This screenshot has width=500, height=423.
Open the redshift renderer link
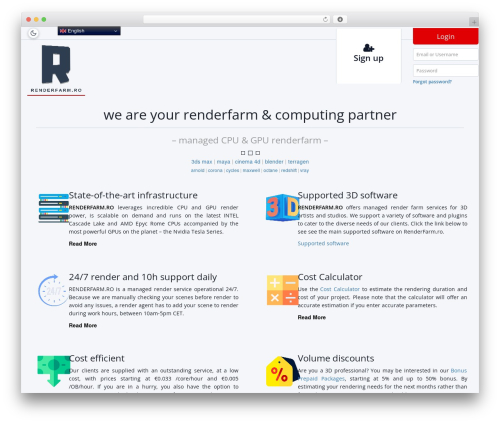tap(289, 170)
